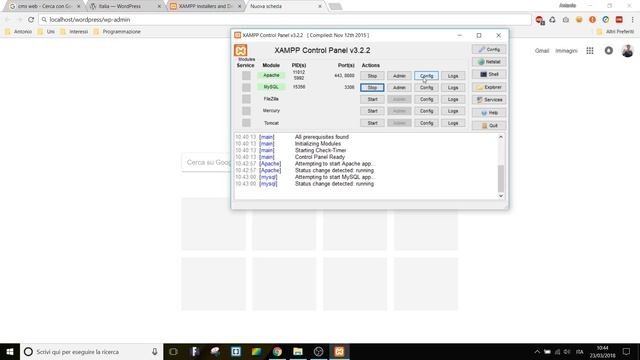Click the camera extension icon in Chrome
Viewport: 640px width, 360px height.
click(x=566, y=20)
